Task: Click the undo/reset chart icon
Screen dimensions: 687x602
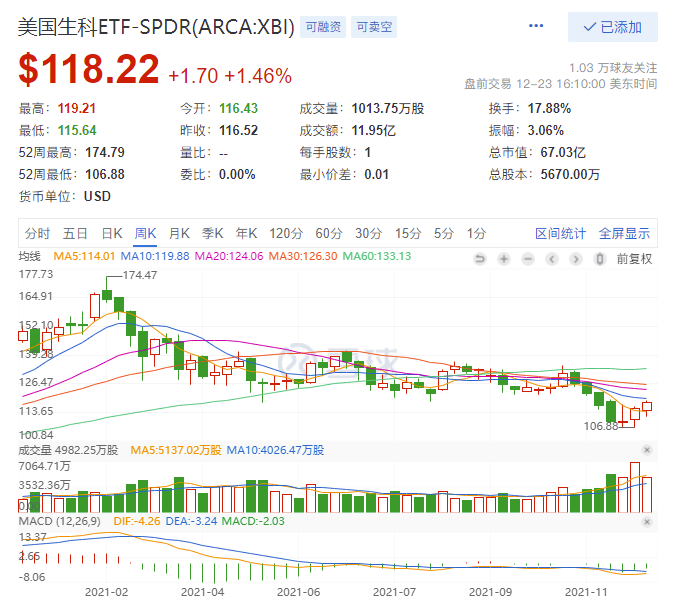Action: [x=479, y=259]
